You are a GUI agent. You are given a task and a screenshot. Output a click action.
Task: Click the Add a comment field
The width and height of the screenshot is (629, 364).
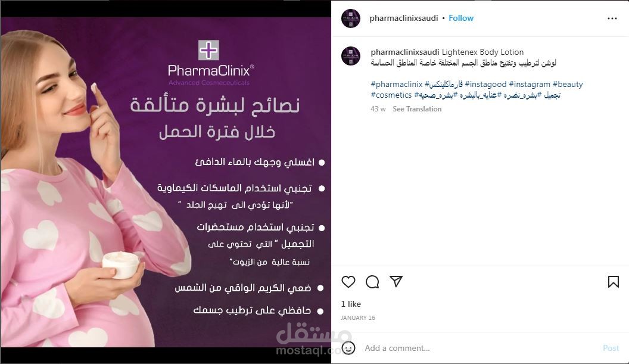479,348
